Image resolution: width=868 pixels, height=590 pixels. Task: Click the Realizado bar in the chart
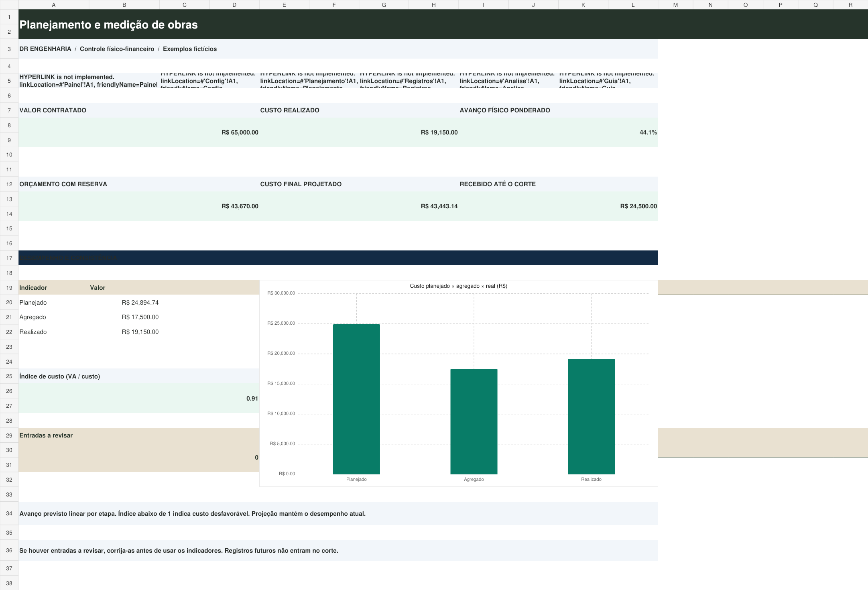coord(591,417)
